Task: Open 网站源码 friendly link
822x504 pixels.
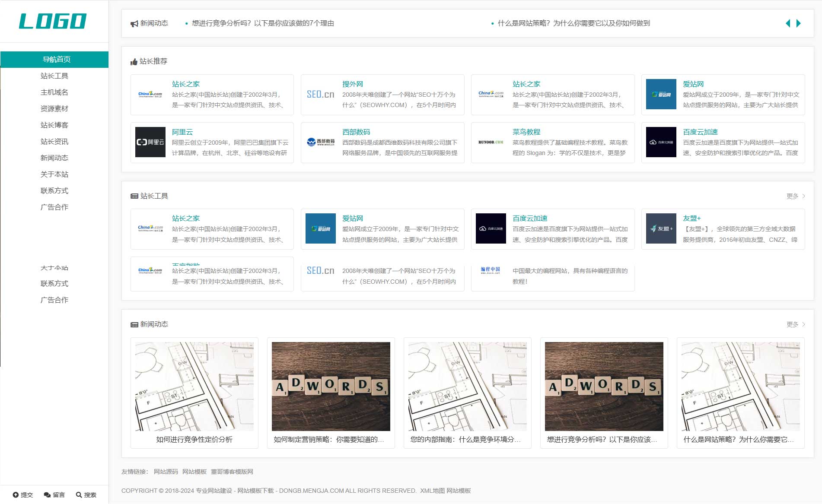Action: [x=166, y=472]
